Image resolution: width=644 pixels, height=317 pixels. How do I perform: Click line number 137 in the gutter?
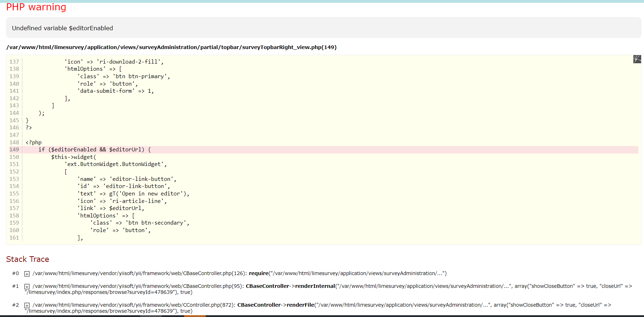coord(14,62)
